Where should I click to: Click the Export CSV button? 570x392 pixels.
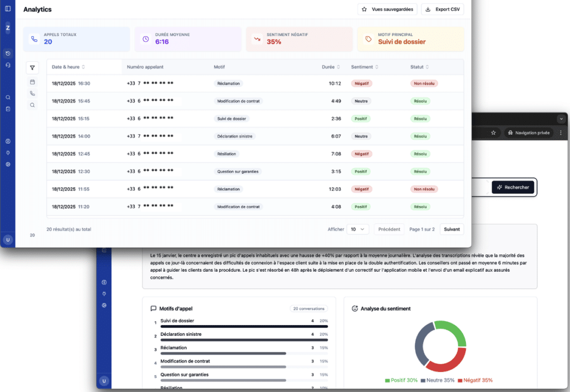click(x=443, y=9)
